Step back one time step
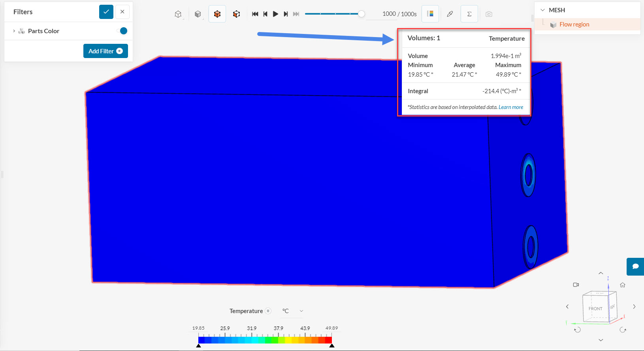The image size is (644, 351). point(266,14)
